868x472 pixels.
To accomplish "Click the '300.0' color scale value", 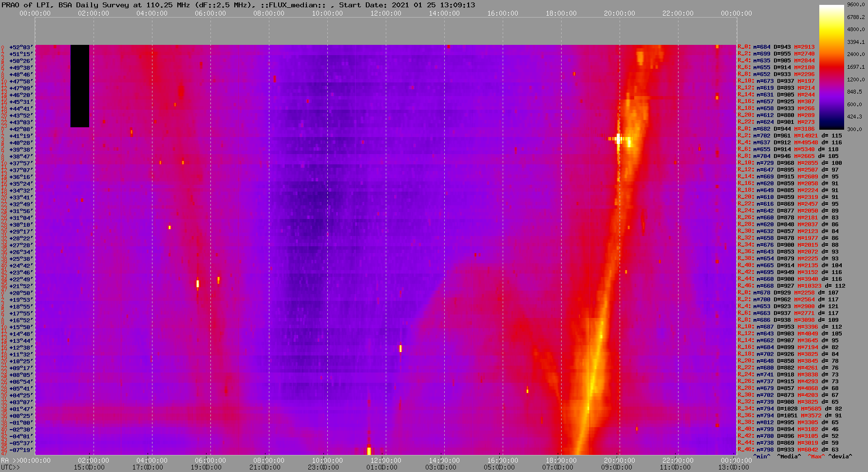I will 854,129.
